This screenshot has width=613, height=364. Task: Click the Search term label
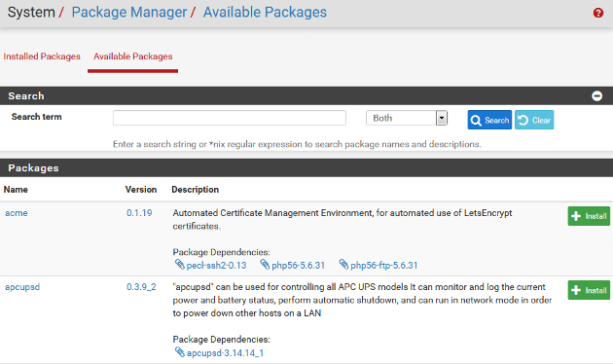[x=36, y=117]
